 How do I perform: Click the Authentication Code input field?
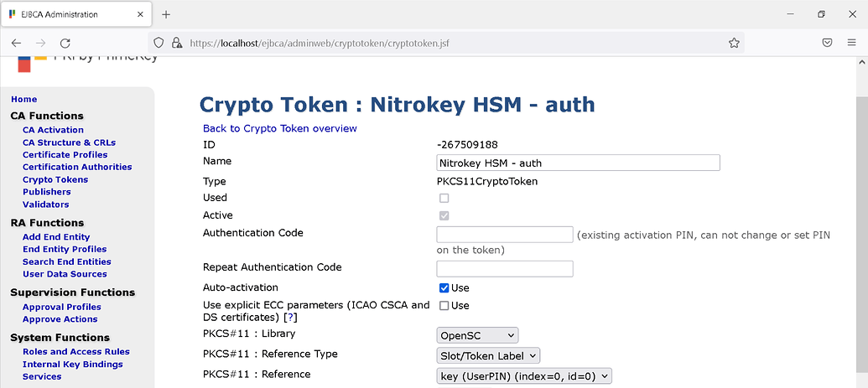click(505, 235)
